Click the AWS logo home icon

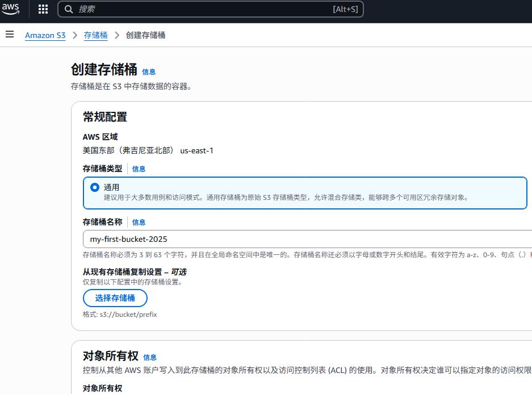[10, 9]
